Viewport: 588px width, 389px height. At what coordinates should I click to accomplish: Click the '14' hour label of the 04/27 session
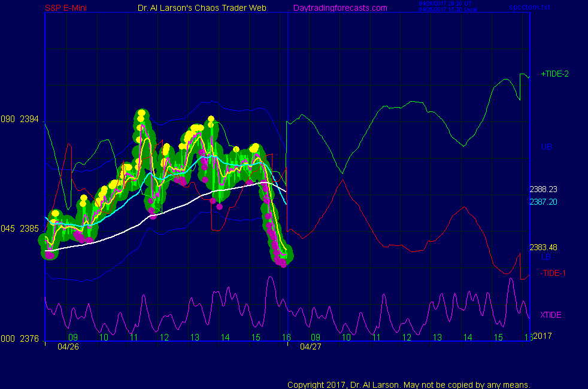coord(468,338)
